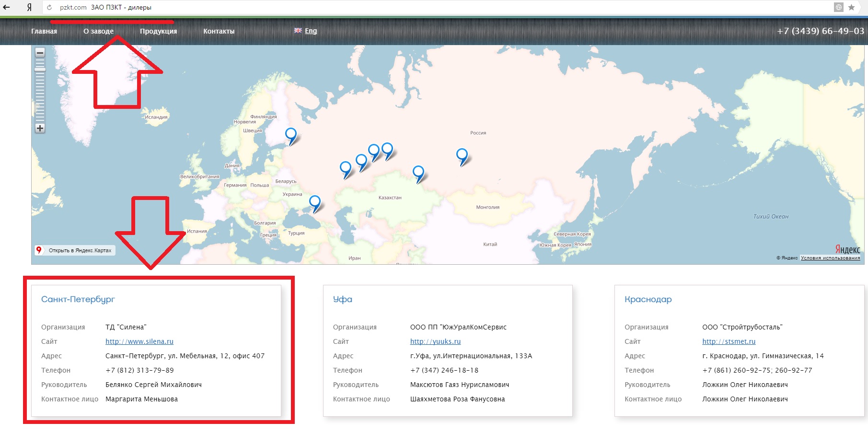Screen dimensions: 868x434
Task: Navigate to 'О заводе' section
Action: [98, 31]
